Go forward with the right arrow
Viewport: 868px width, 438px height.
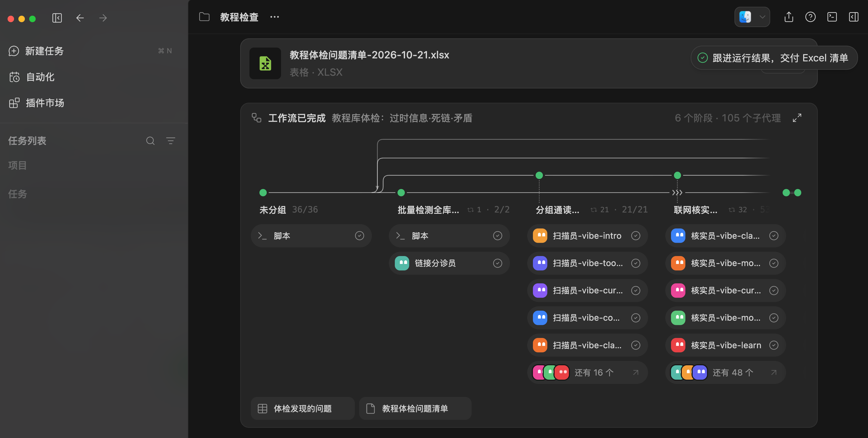click(x=103, y=18)
